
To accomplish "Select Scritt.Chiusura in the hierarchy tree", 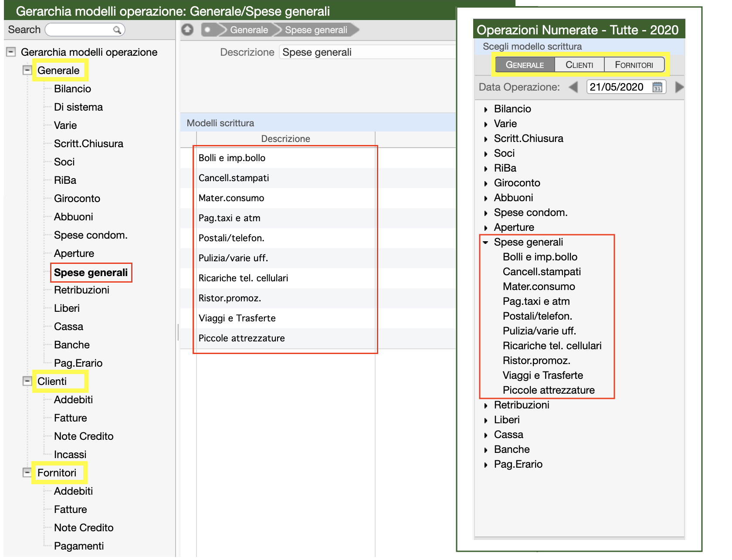I will coord(88,143).
